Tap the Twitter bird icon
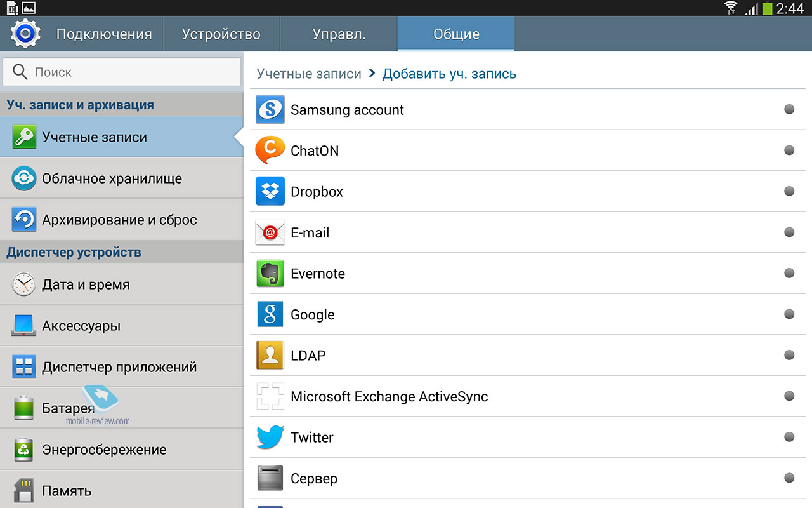Viewport: 812px width, 508px height. point(270,438)
